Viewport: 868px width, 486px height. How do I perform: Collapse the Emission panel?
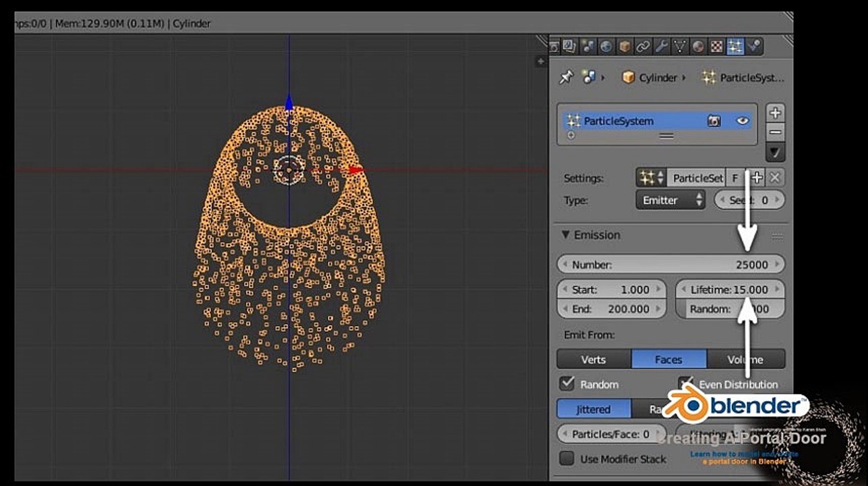(x=566, y=235)
